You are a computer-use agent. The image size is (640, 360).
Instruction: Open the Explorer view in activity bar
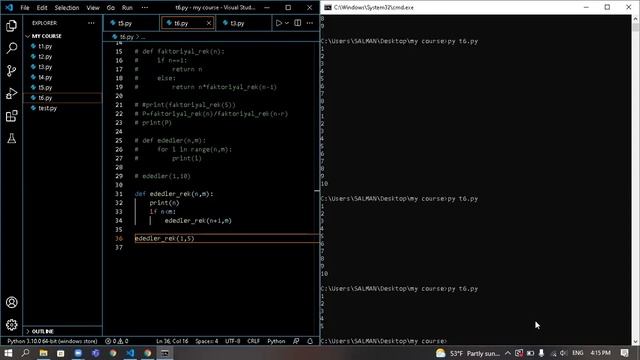11,26
